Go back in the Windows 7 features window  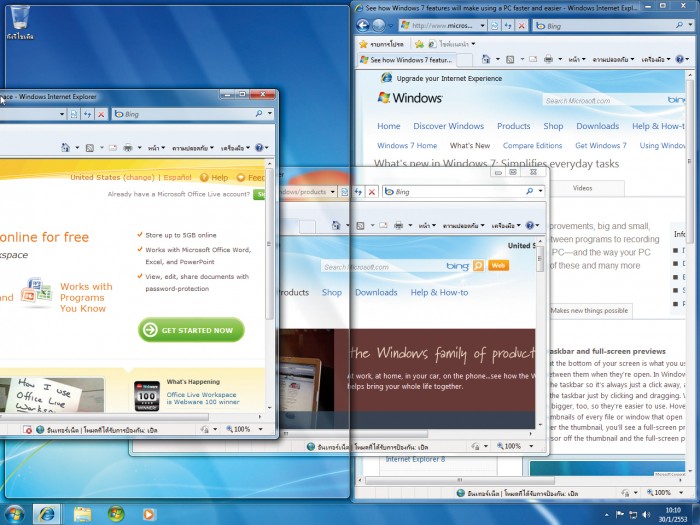coord(362,25)
